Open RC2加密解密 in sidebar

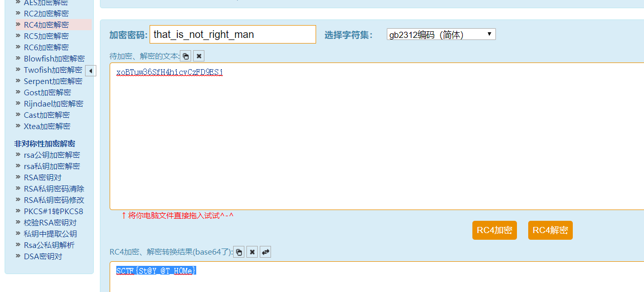[46, 13]
